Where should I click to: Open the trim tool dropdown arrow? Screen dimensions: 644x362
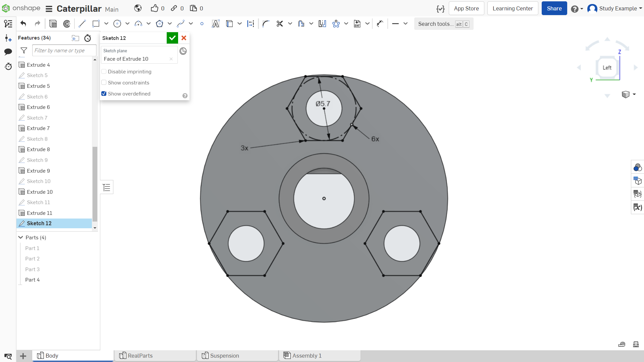click(x=290, y=23)
